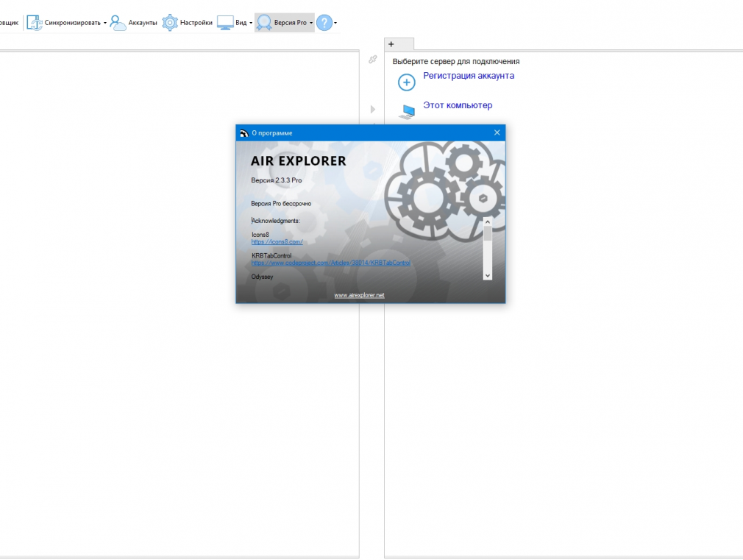The width and height of the screenshot is (743, 560).
Task: Click acknowledgments scrollbar down arrow
Action: click(487, 275)
